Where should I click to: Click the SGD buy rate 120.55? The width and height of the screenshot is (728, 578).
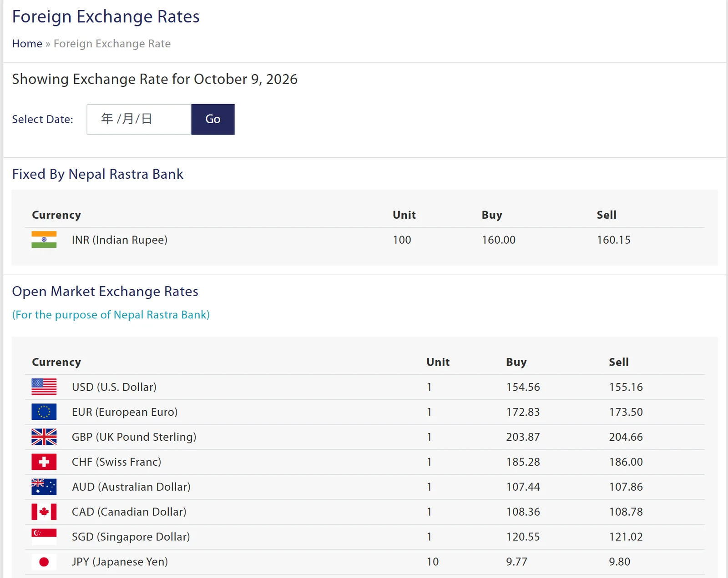[x=523, y=537]
